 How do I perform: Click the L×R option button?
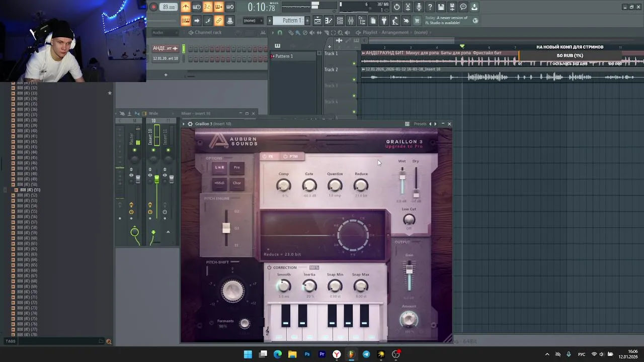point(219,167)
